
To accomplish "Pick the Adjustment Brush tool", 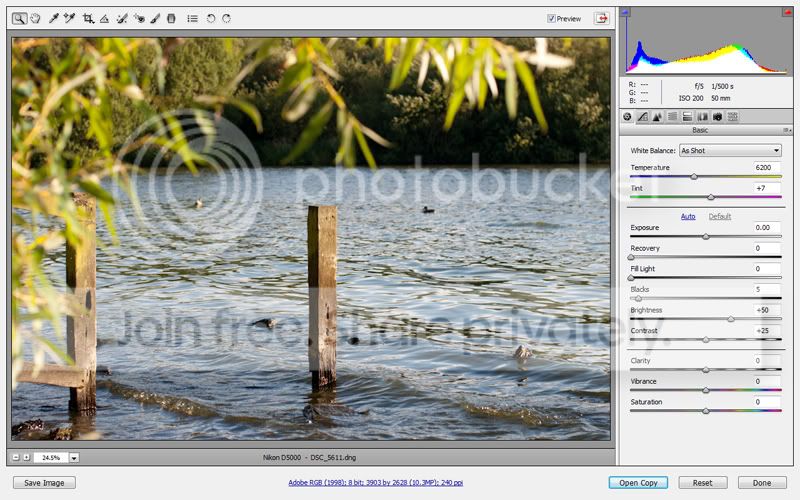I will (155, 18).
